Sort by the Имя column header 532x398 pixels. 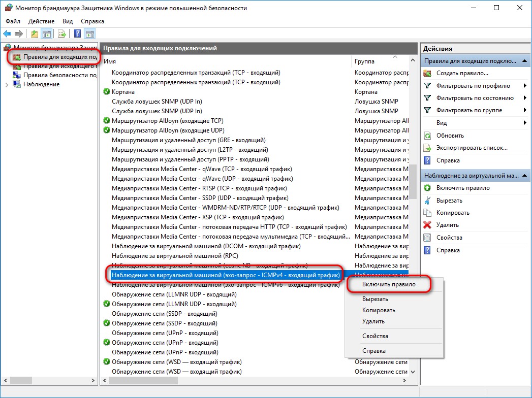coord(226,61)
